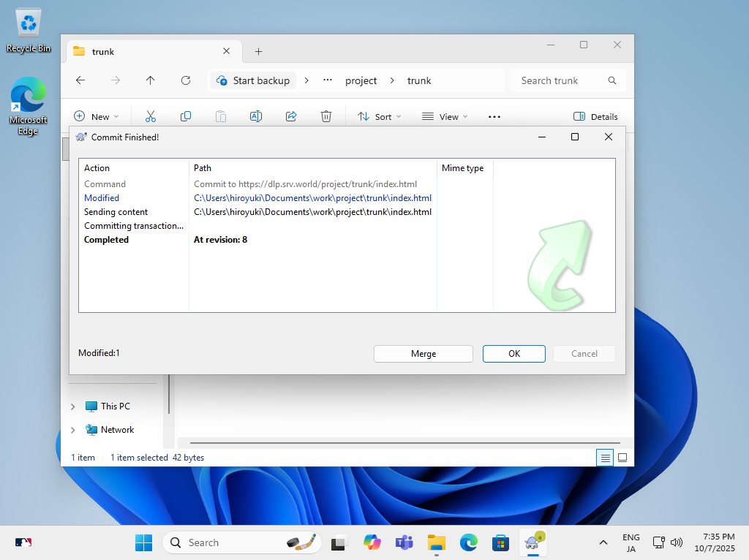Click the Rename icon in toolbar
Viewport: 749px width, 560px height.
256,116
